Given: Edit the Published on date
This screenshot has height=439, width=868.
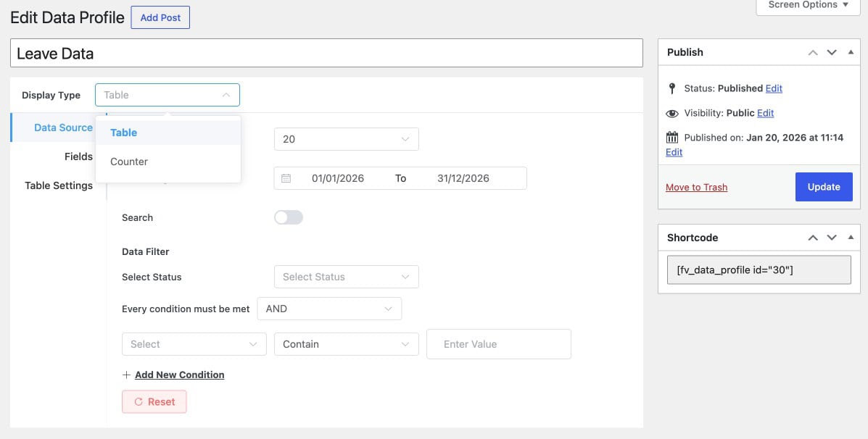Looking at the screenshot, I should pyautogui.click(x=674, y=152).
